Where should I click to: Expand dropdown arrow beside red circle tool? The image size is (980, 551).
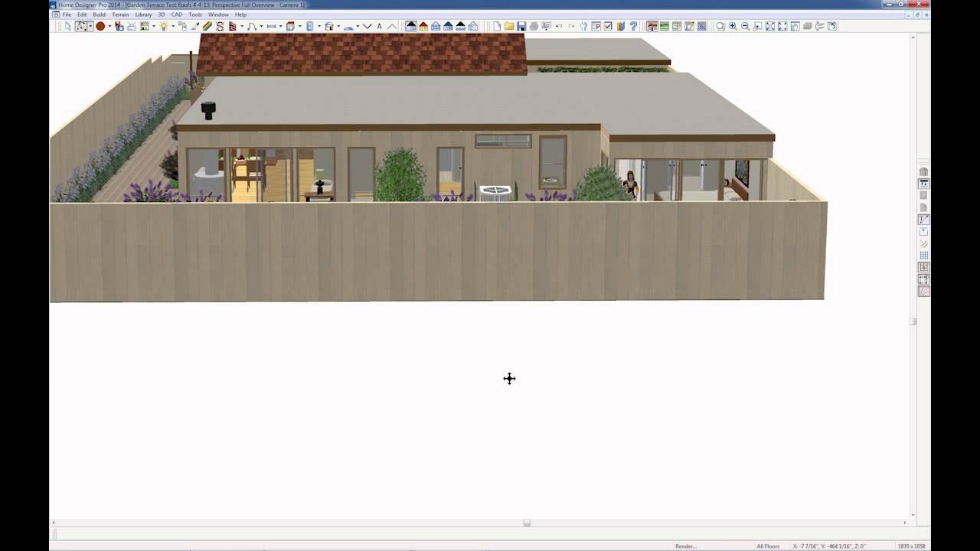point(109,26)
